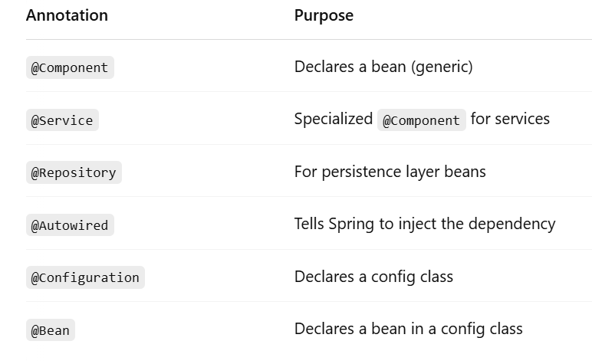Click the word 'dependency' in Autowired row
Image resolution: width=592 pixels, height=364 pixels.
(x=512, y=224)
